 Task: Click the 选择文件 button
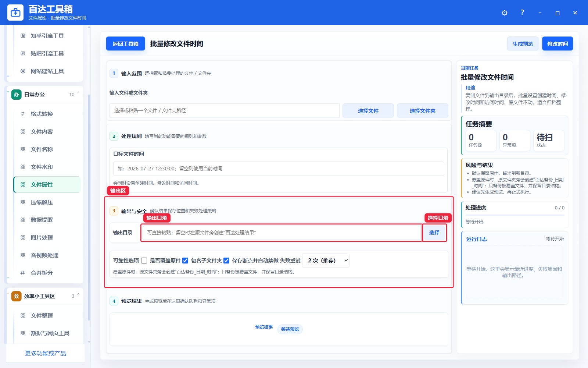coord(368,110)
